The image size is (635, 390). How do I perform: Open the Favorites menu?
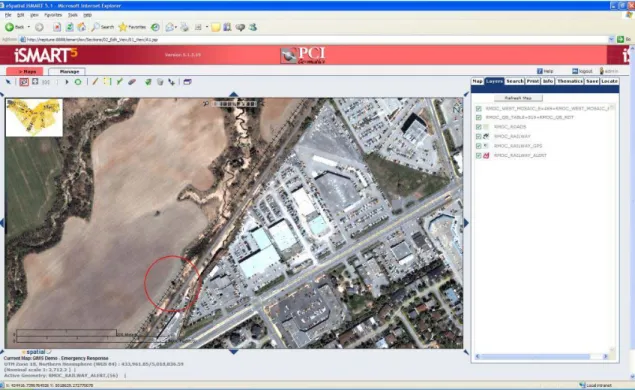point(53,15)
